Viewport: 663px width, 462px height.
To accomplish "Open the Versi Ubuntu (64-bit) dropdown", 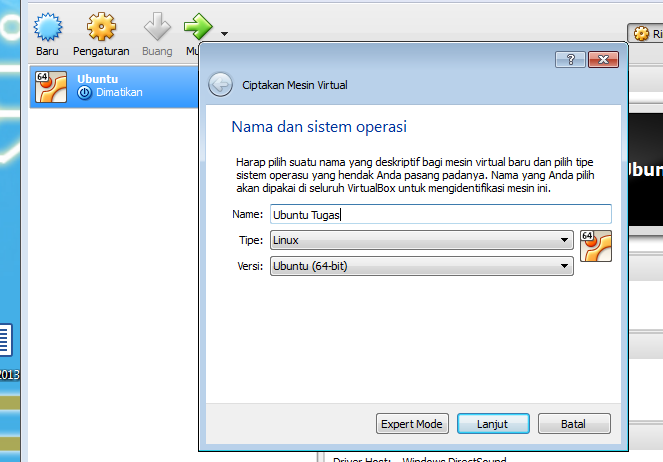I will click(422, 266).
